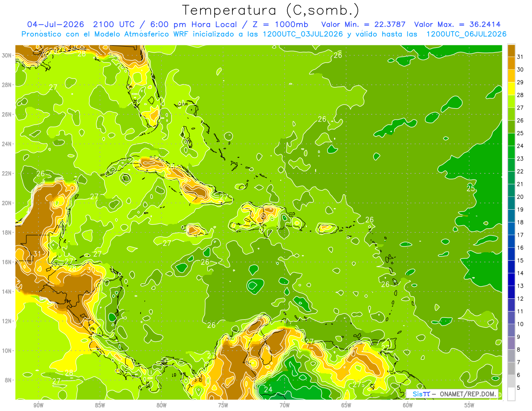Viewport: 532px width, 411px height.
Task: Click the "1200UTC_03JUL2026" initialization time
Action: coord(303,34)
